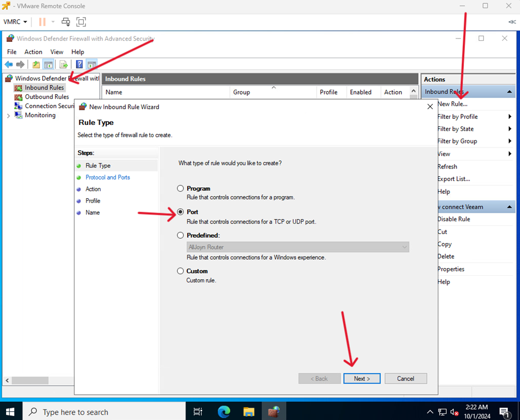Click the Cancel button in the wizard
Image resolution: width=520 pixels, height=420 pixels.
click(x=405, y=379)
